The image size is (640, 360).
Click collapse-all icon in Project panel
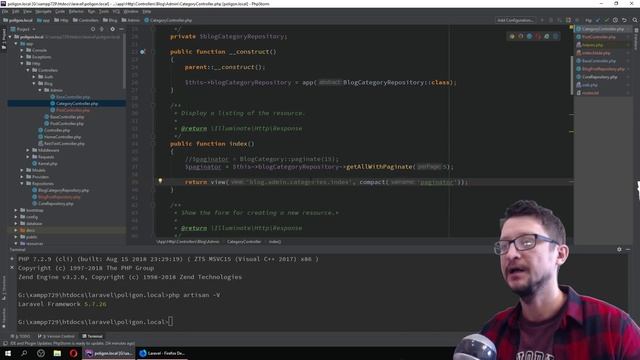coord(102,29)
